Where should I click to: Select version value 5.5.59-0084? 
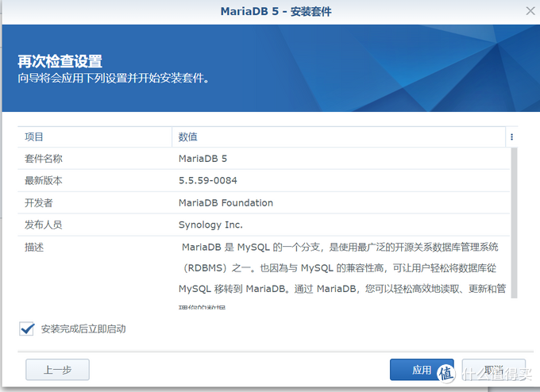tap(208, 181)
